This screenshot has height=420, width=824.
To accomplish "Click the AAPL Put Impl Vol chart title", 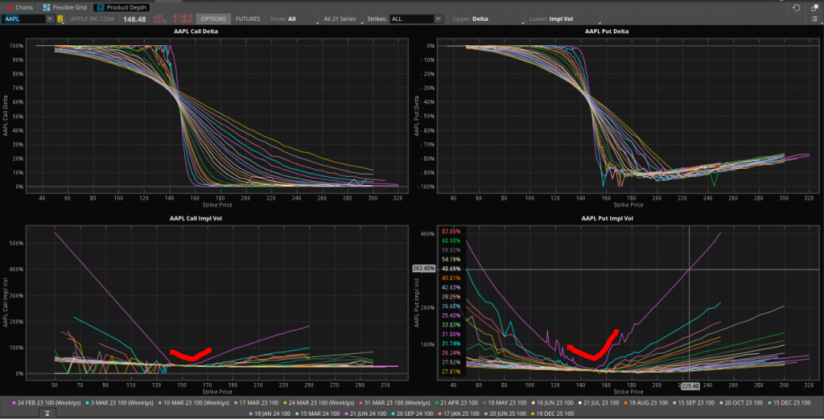I will (x=607, y=218).
